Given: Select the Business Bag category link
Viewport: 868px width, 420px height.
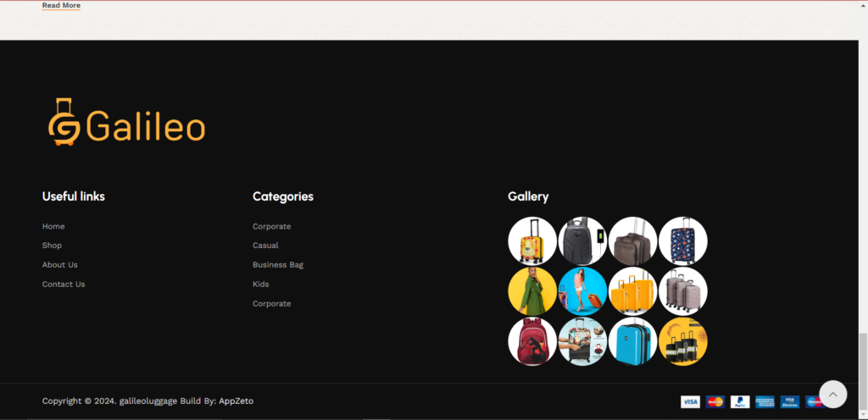Looking at the screenshot, I should pos(278,265).
